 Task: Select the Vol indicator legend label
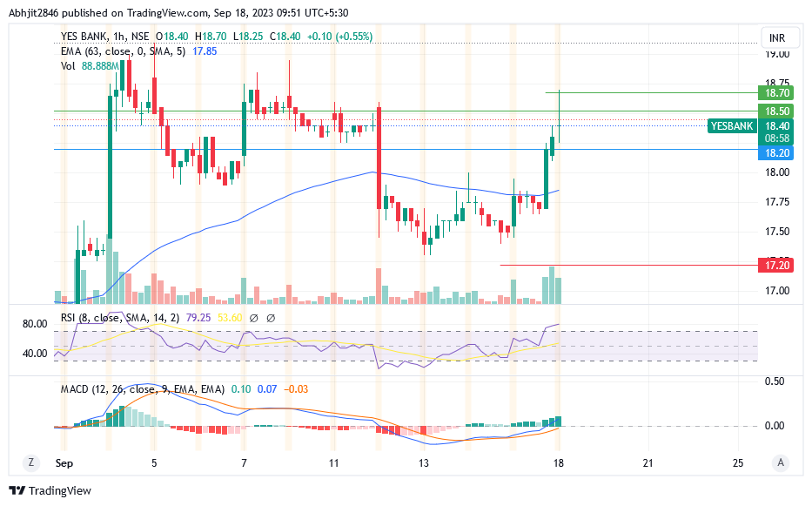pos(68,66)
